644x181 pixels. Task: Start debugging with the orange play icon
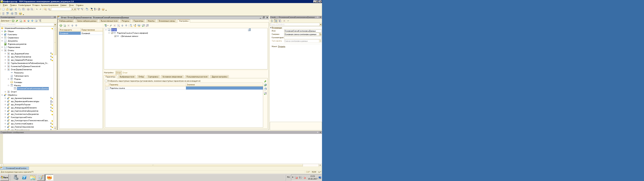[x=20, y=14]
